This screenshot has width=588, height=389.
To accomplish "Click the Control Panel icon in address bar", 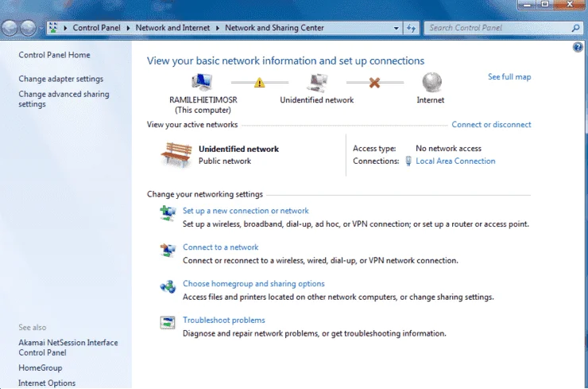I will (x=53, y=28).
